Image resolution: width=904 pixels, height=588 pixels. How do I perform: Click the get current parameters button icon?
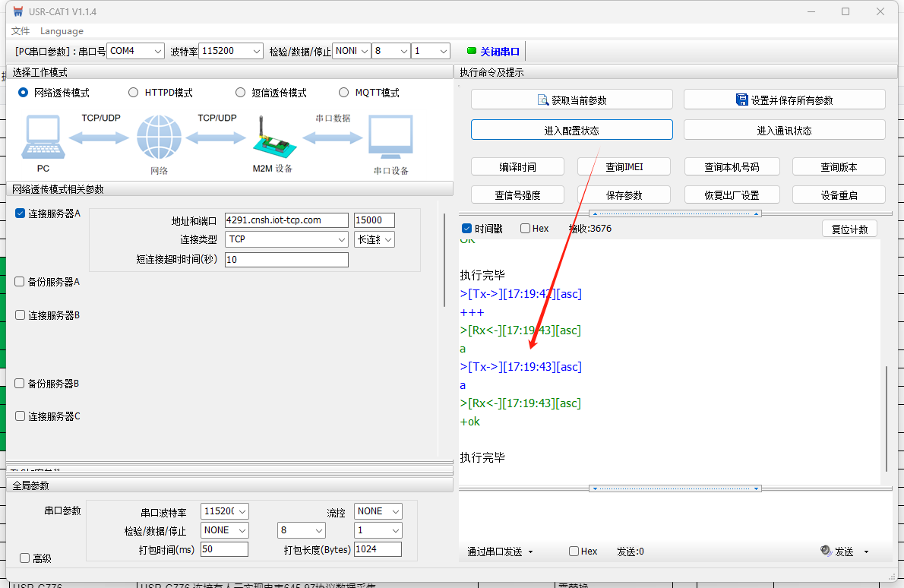tap(543, 100)
